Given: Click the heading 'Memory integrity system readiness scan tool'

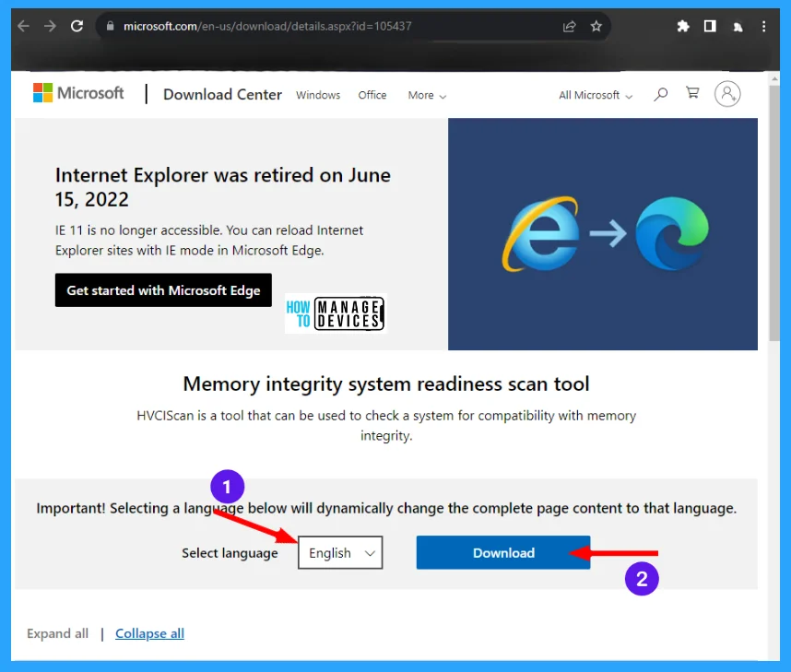Looking at the screenshot, I should coord(386,383).
